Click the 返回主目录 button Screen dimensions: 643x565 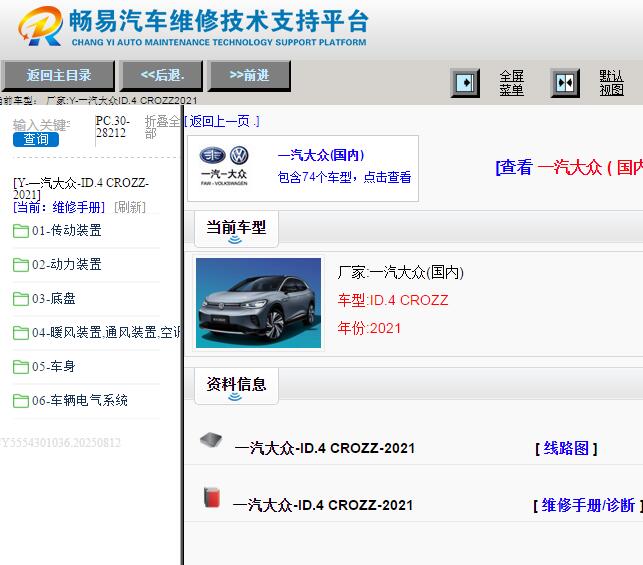(58, 75)
